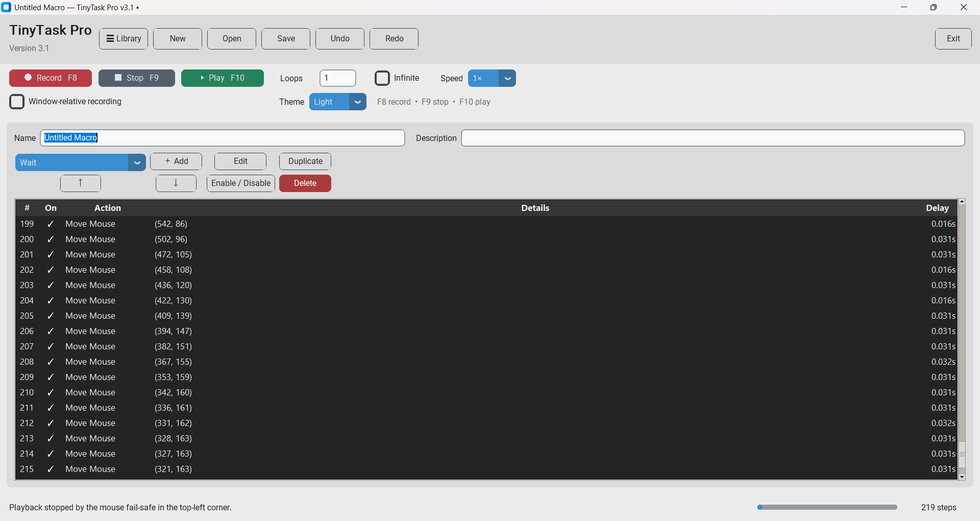980x521 pixels.
Task: Duplicate the selected step
Action: [x=305, y=161]
